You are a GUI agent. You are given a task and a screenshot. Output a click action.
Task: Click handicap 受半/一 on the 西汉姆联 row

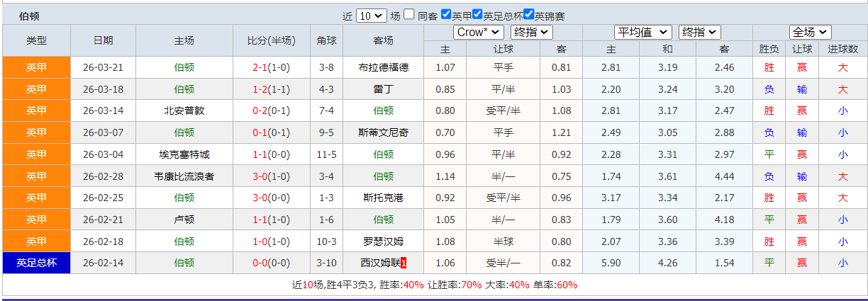[503, 263]
